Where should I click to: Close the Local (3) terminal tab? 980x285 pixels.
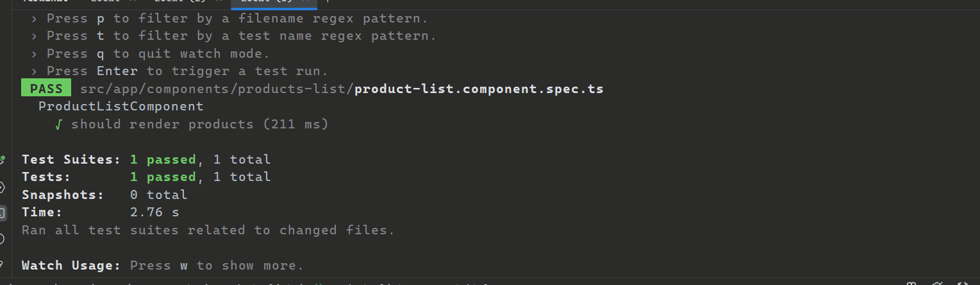[x=307, y=2]
